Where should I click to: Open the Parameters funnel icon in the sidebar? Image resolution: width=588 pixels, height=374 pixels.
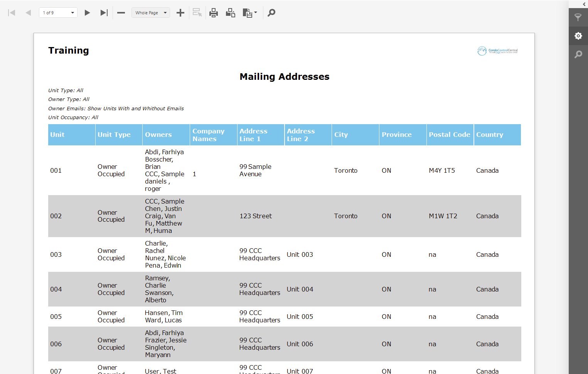578,17
